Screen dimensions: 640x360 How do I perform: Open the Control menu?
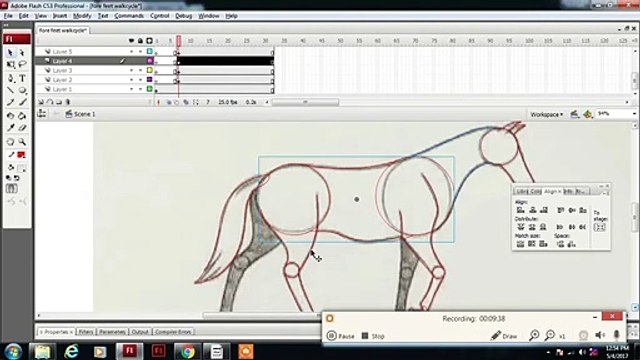[x=160, y=16]
